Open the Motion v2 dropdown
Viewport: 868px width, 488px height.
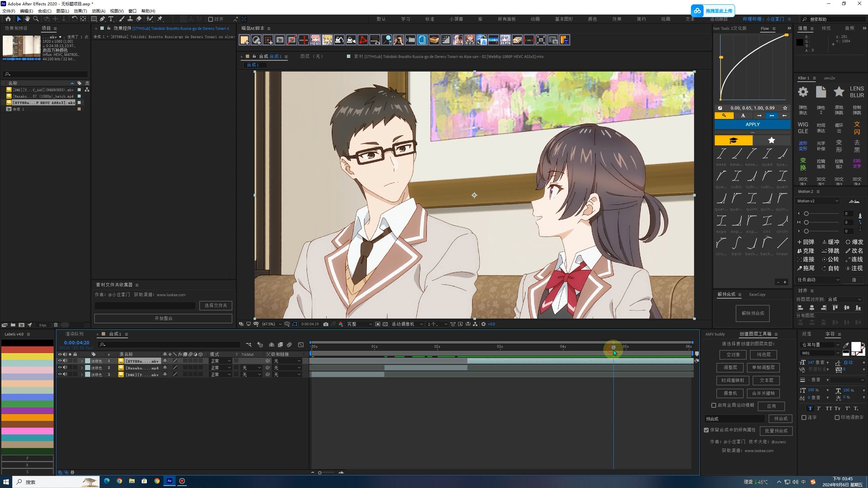(x=817, y=201)
